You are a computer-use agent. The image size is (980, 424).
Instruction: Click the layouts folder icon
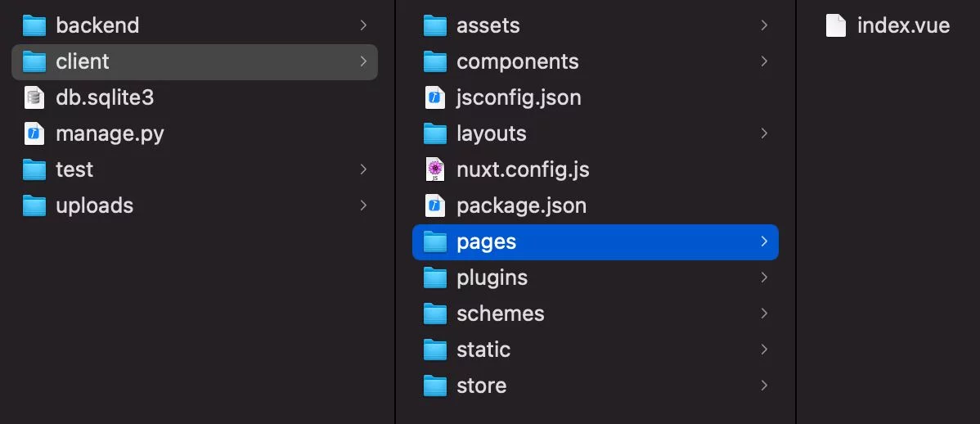tap(435, 133)
